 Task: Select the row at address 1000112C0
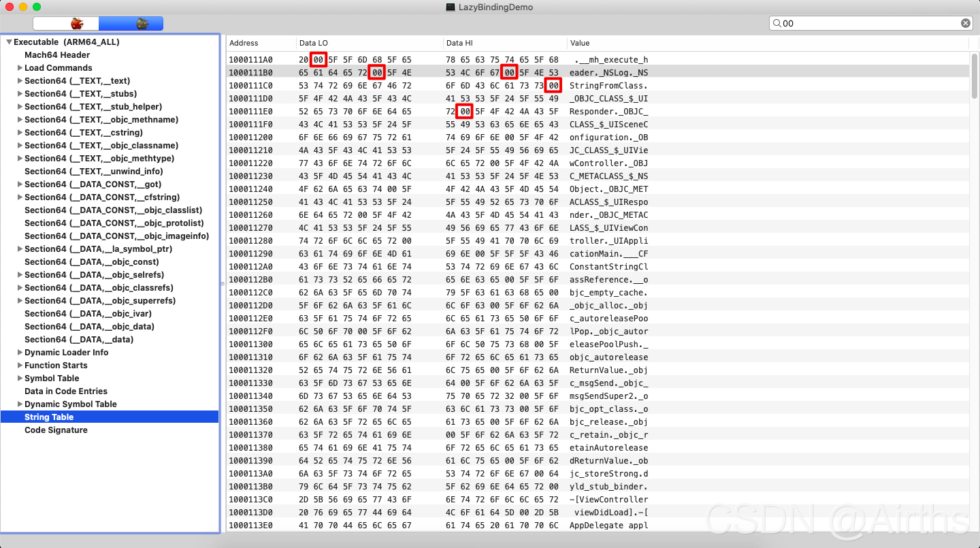[x=598, y=293]
